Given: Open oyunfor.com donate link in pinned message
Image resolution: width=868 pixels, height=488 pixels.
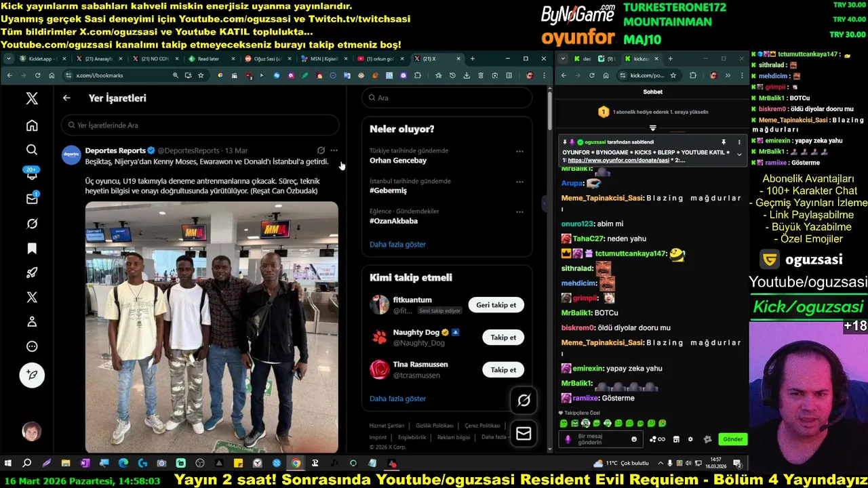Looking at the screenshot, I should pos(619,161).
